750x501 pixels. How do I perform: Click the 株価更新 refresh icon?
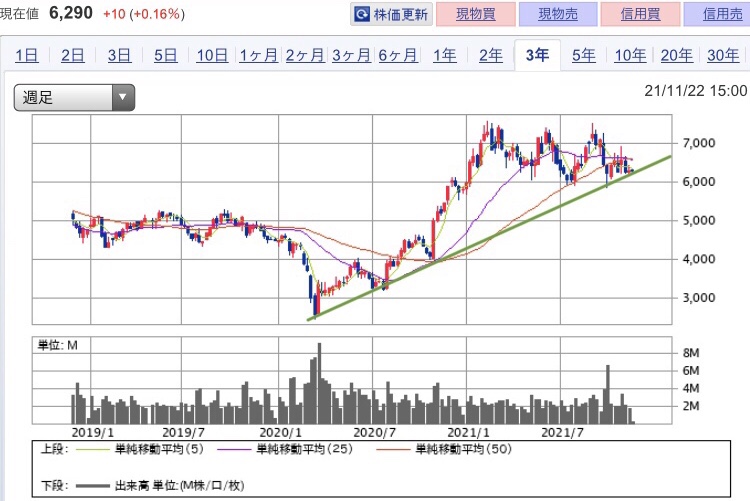click(362, 14)
